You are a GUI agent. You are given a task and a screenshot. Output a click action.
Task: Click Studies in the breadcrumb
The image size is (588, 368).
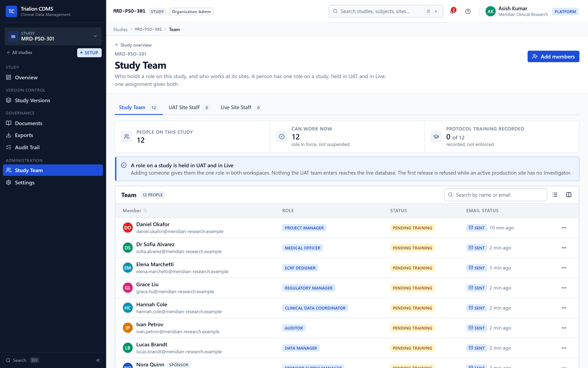pyautogui.click(x=120, y=29)
